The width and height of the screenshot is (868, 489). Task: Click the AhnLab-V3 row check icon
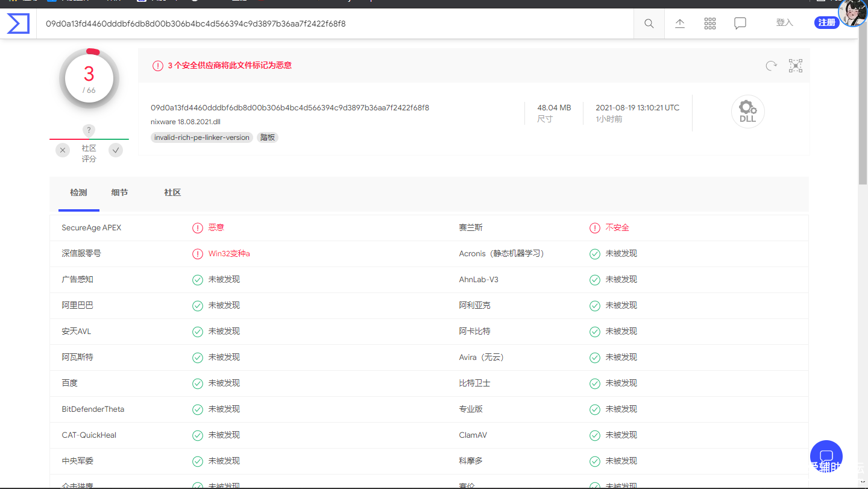coord(595,280)
